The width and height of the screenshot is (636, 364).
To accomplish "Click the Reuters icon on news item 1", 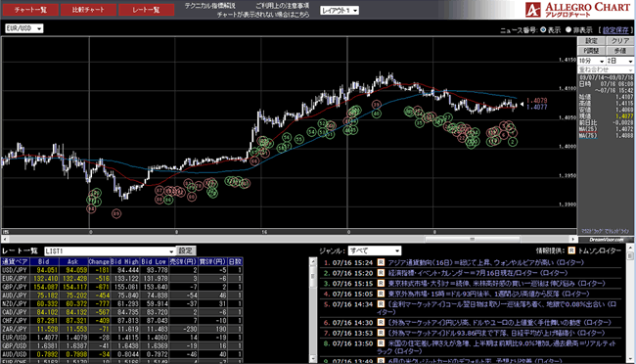I will pyautogui.click(x=381, y=262).
